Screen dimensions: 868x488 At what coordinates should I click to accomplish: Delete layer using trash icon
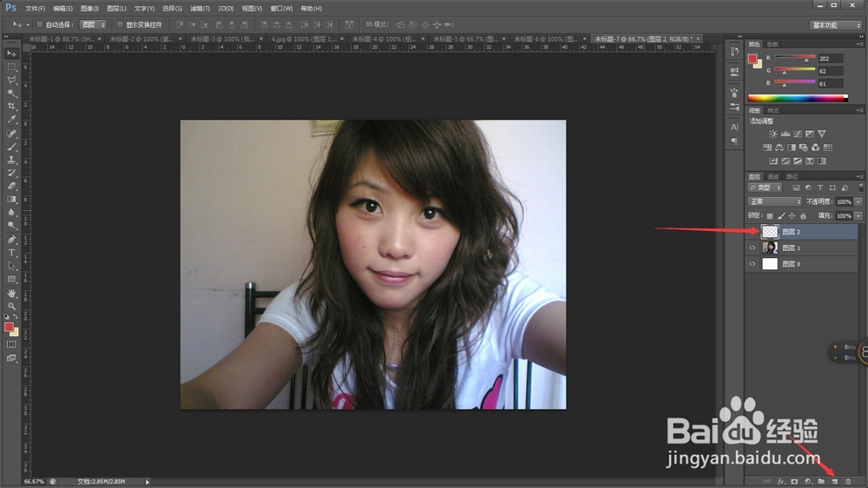coord(847,481)
